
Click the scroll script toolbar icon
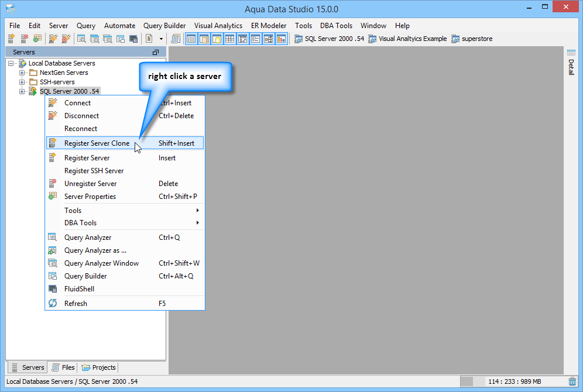point(176,39)
